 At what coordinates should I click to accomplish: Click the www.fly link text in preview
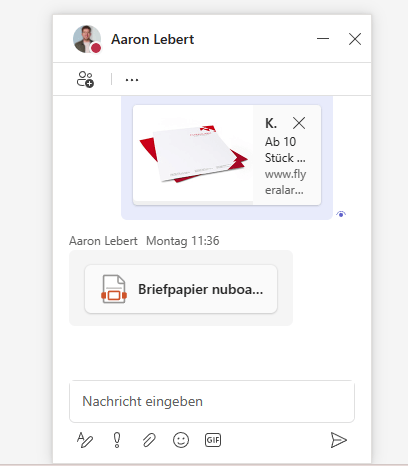click(285, 182)
